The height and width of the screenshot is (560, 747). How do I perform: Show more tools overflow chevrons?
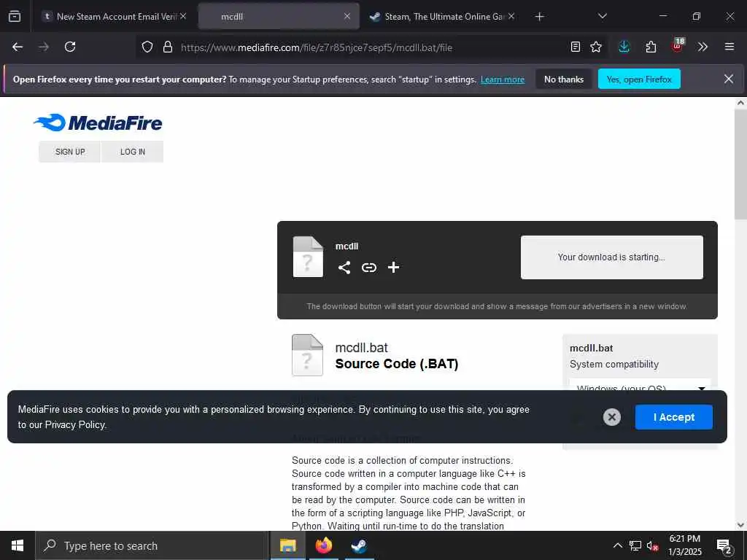703,47
